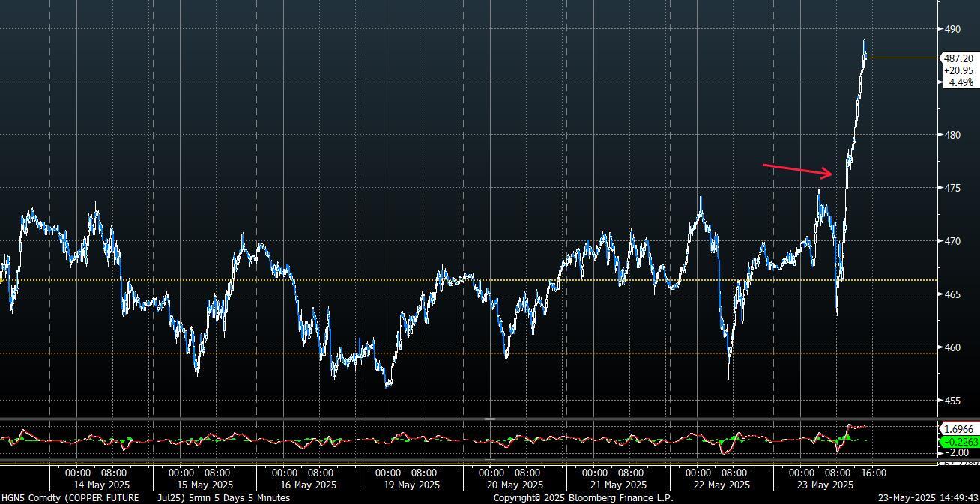Click the red arrow annotation on the chart
This screenshot has height=504, width=980.
[x=797, y=170]
